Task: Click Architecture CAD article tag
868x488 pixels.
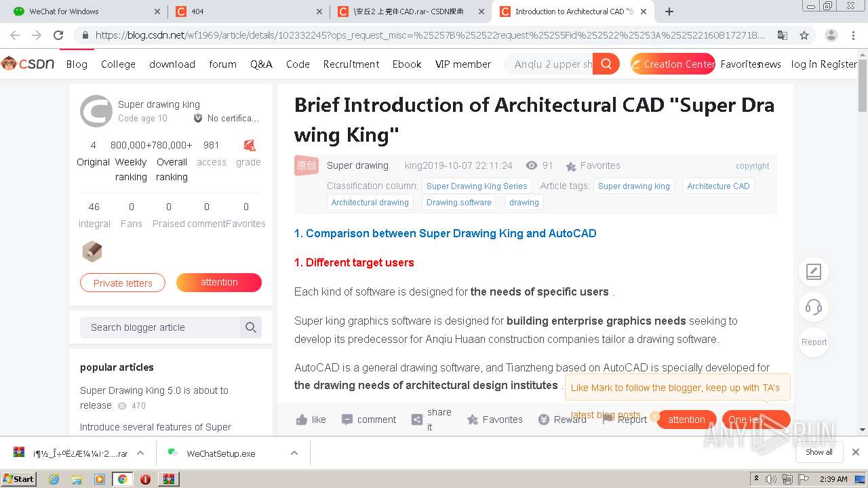Action: click(718, 186)
